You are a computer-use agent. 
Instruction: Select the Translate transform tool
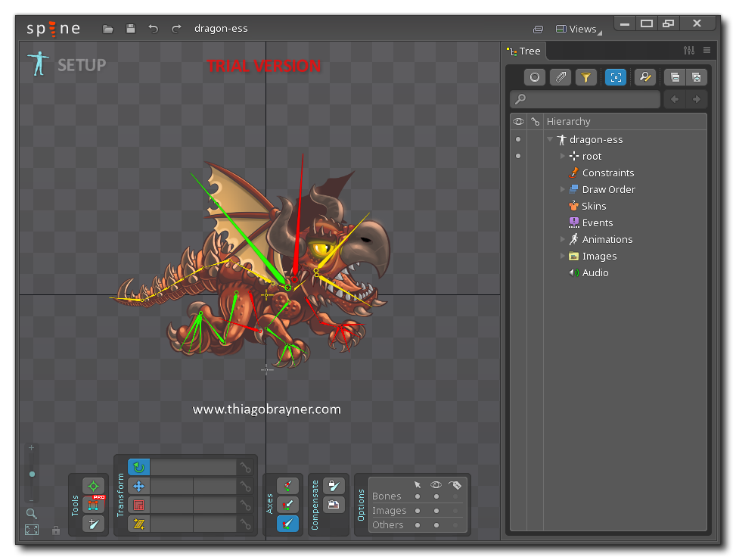pyautogui.click(x=139, y=487)
